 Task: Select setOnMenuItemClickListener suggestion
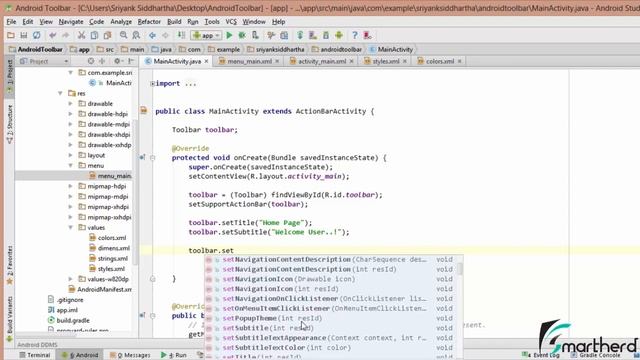pos(333,309)
